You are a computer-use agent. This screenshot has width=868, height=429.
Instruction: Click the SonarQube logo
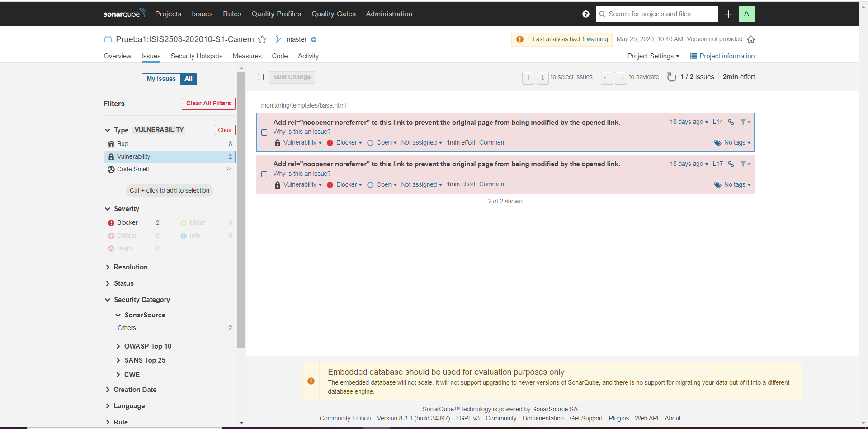[124, 14]
